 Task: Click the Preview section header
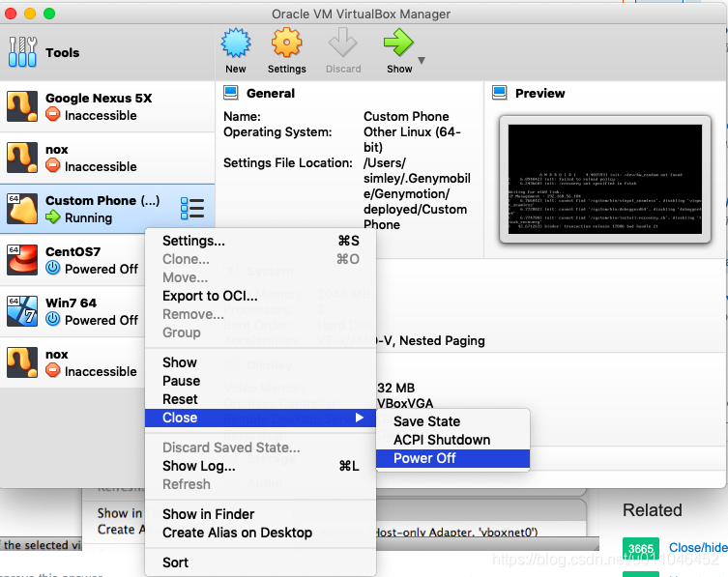point(540,94)
